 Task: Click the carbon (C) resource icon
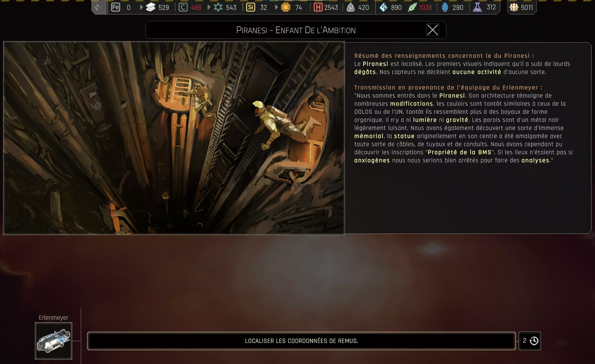tap(183, 7)
